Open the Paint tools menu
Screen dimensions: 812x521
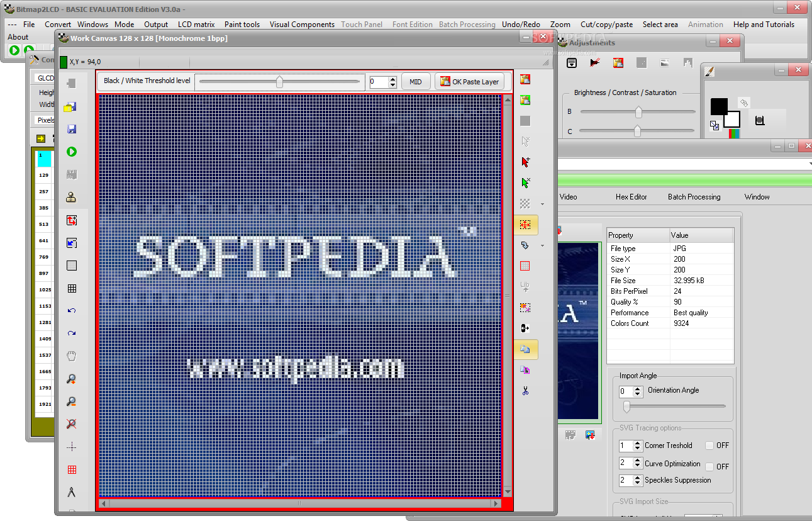pos(242,25)
